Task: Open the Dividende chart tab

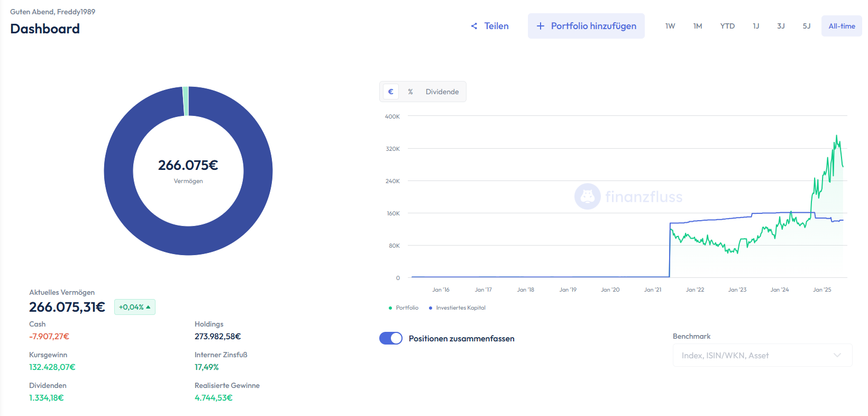Action: (x=442, y=92)
